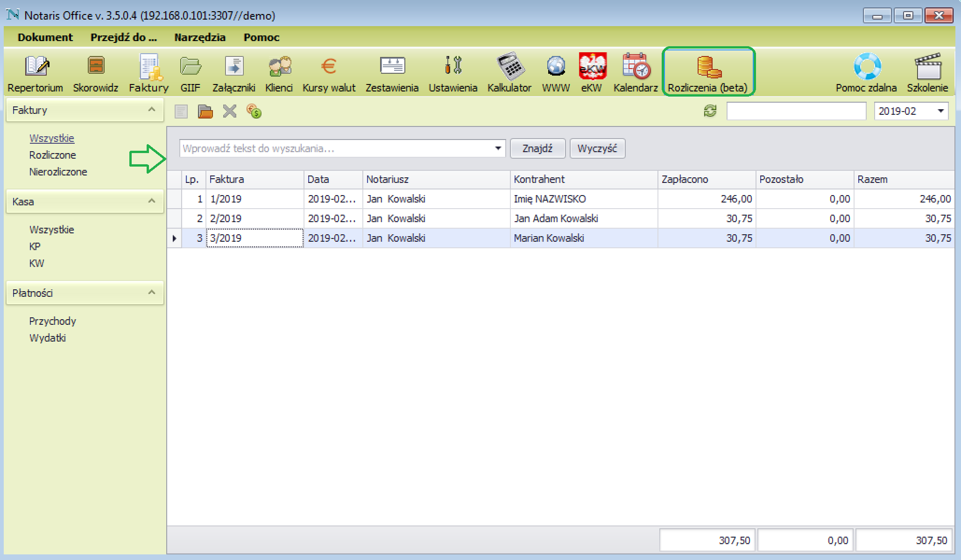This screenshot has width=961, height=560.
Task: Open the eKW land registry icon
Action: coord(592,73)
